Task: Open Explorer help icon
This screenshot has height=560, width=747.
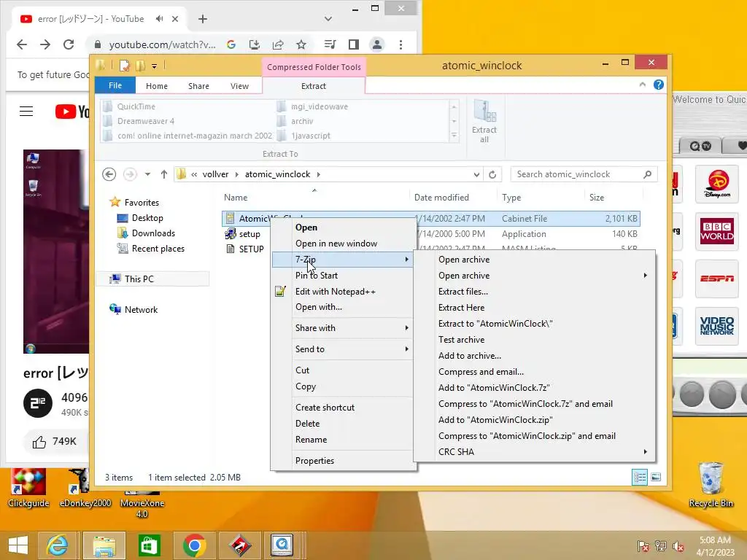Action: (x=659, y=85)
